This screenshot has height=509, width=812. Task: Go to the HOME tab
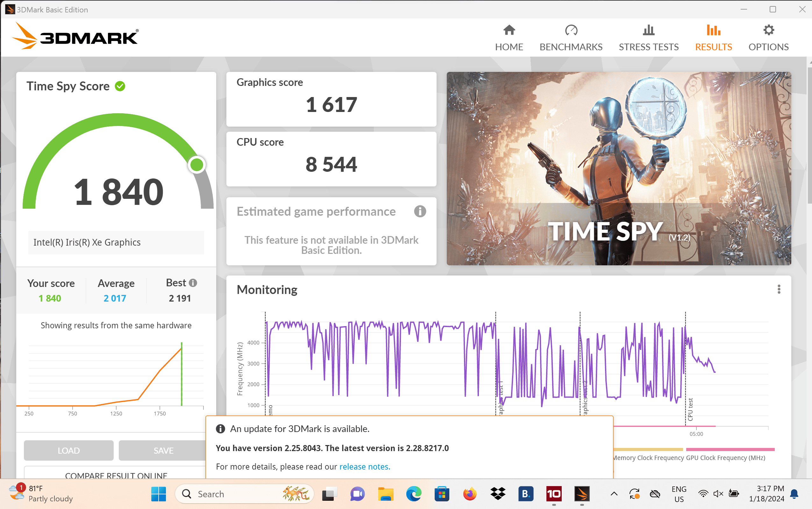[509, 38]
